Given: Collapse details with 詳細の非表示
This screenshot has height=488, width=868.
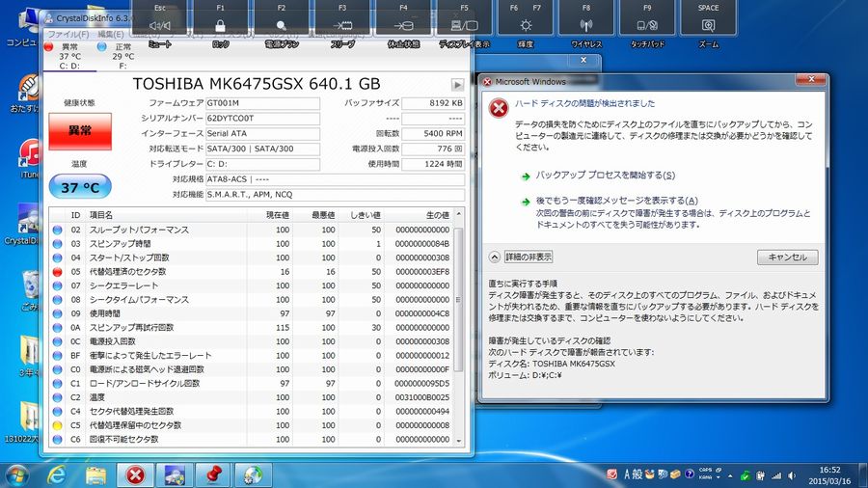Looking at the screenshot, I should tap(529, 257).
